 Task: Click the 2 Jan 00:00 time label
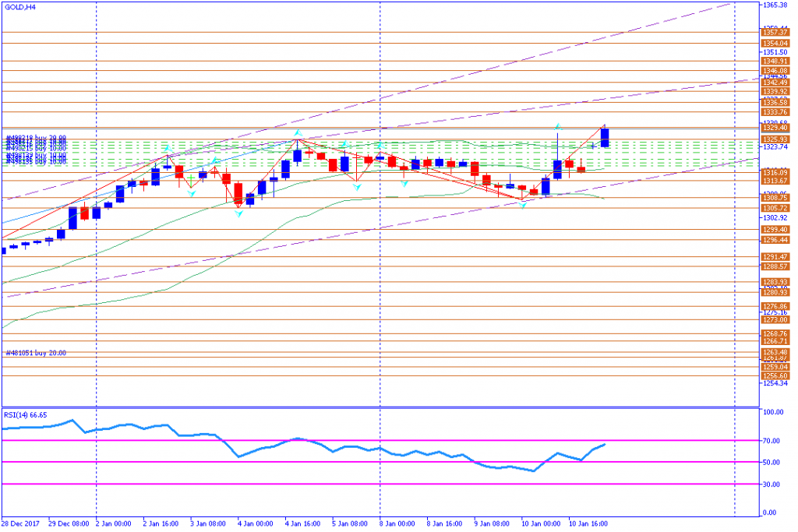(x=113, y=524)
